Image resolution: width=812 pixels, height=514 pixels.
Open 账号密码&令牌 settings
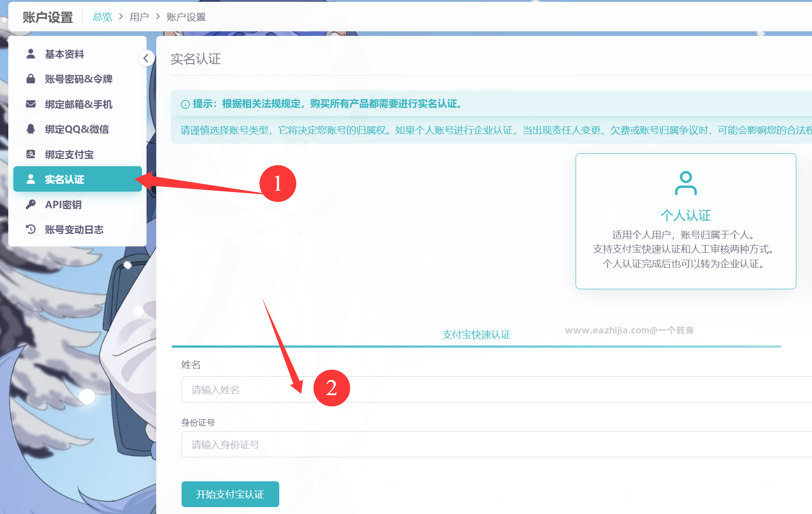pyautogui.click(x=77, y=79)
